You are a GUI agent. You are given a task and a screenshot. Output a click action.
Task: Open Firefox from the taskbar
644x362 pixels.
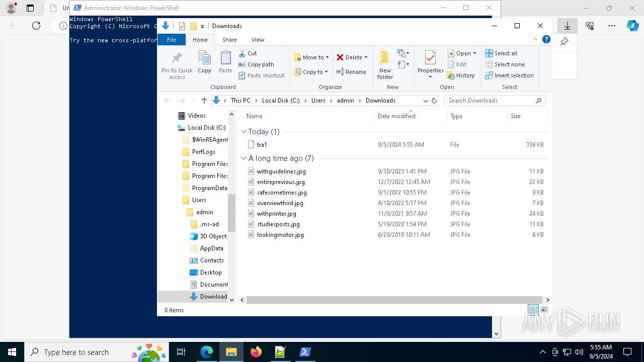pyautogui.click(x=256, y=352)
